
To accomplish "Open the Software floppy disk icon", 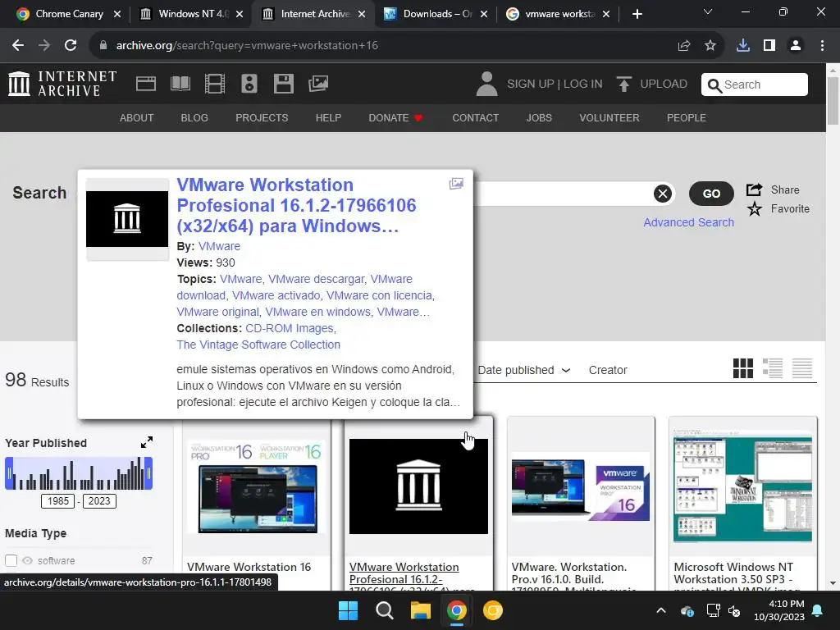I will 283,84.
